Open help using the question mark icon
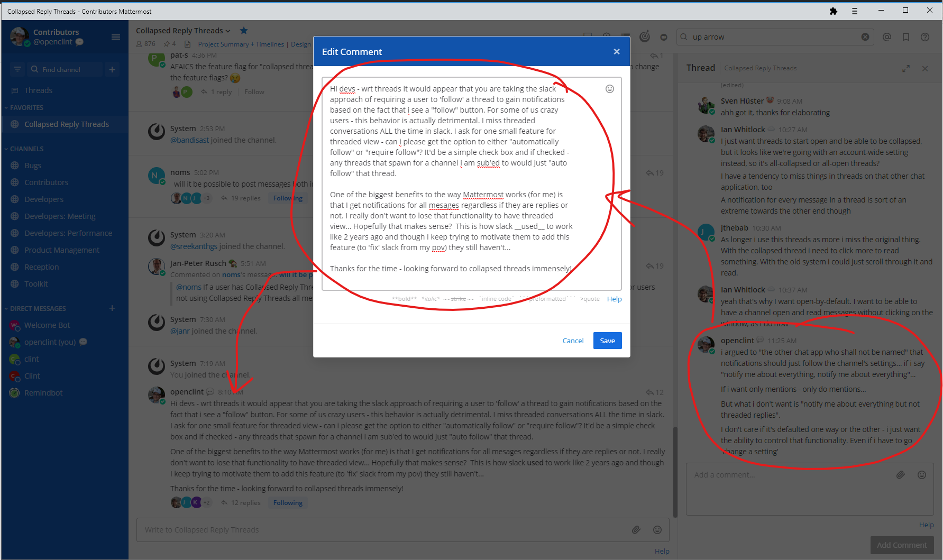Screen dimensions: 943x560 pos(925,36)
